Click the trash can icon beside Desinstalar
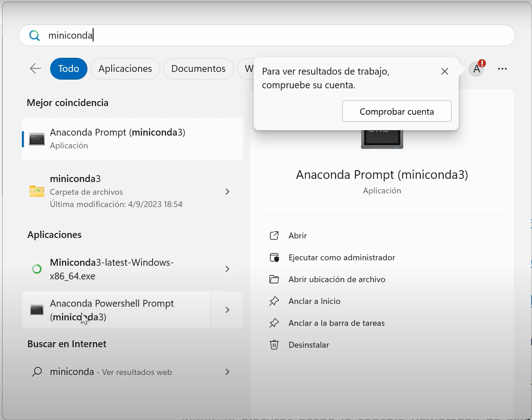532x420 pixels. 274,345
